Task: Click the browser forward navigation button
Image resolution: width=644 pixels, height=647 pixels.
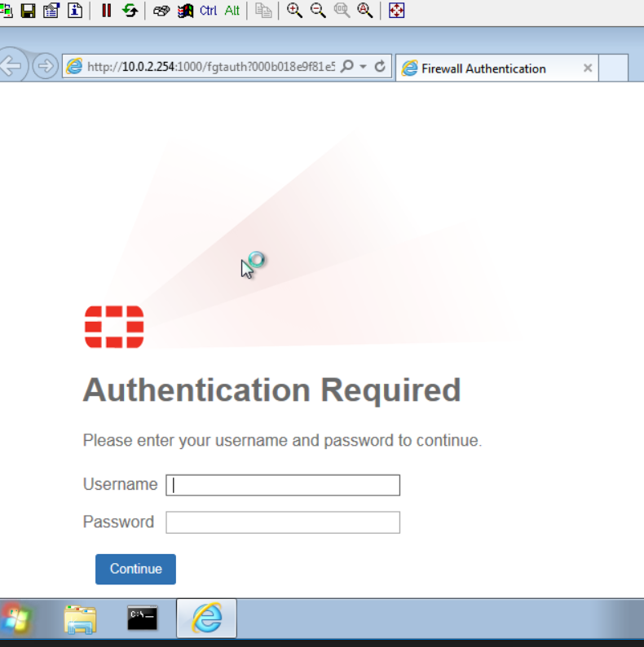Action: (x=45, y=67)
